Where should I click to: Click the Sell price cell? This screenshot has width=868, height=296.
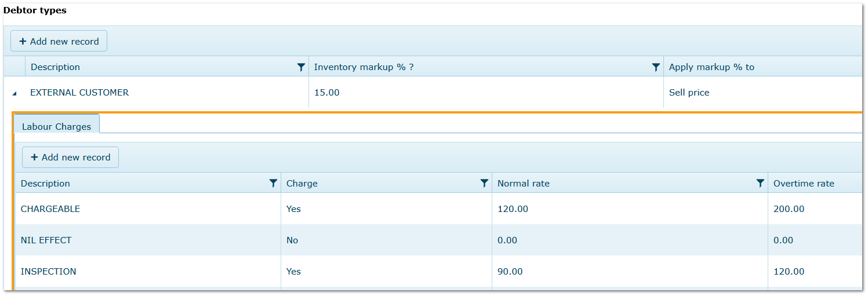[689, 93]
